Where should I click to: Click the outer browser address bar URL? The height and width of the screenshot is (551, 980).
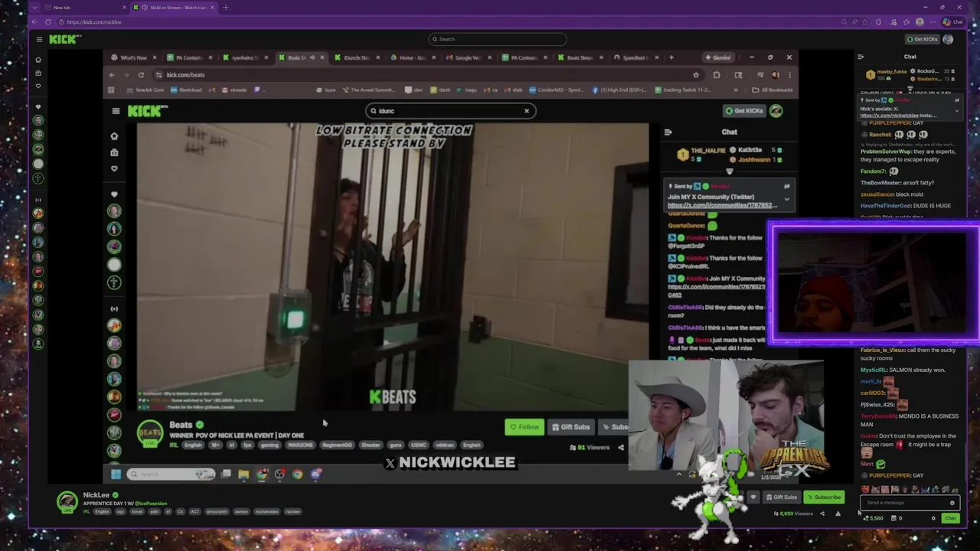(x=93, y=22)
